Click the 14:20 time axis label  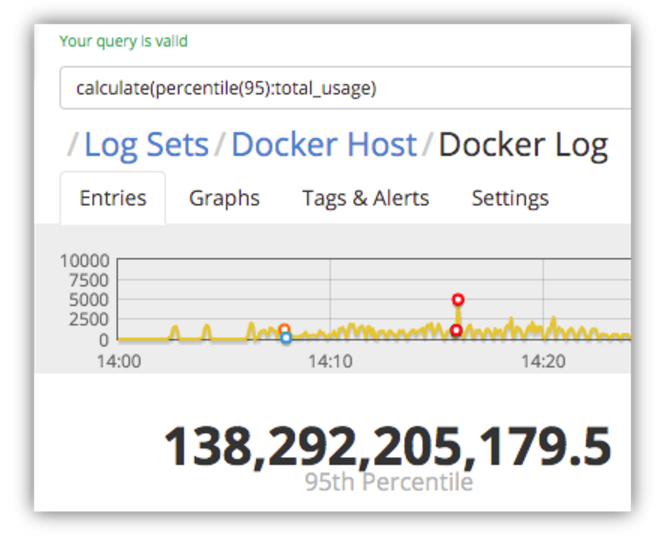pyautogui.click(x=542, y=360)
